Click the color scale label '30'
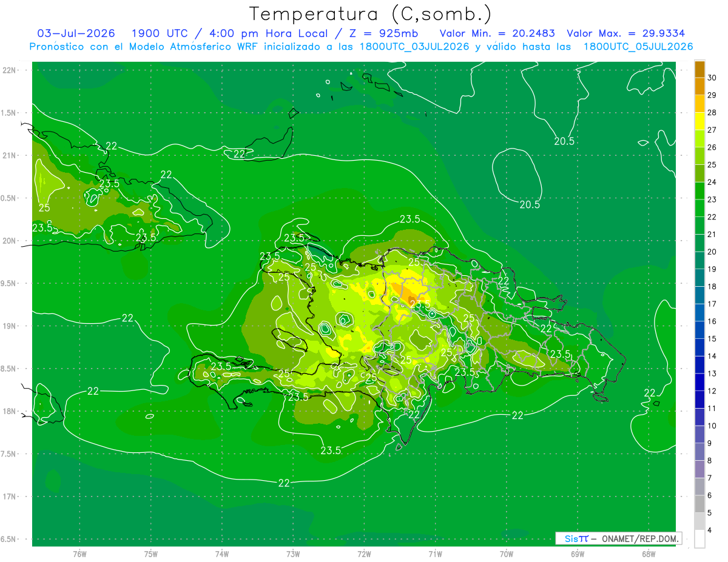The image size is (728, 562). (x=712, y=78)
